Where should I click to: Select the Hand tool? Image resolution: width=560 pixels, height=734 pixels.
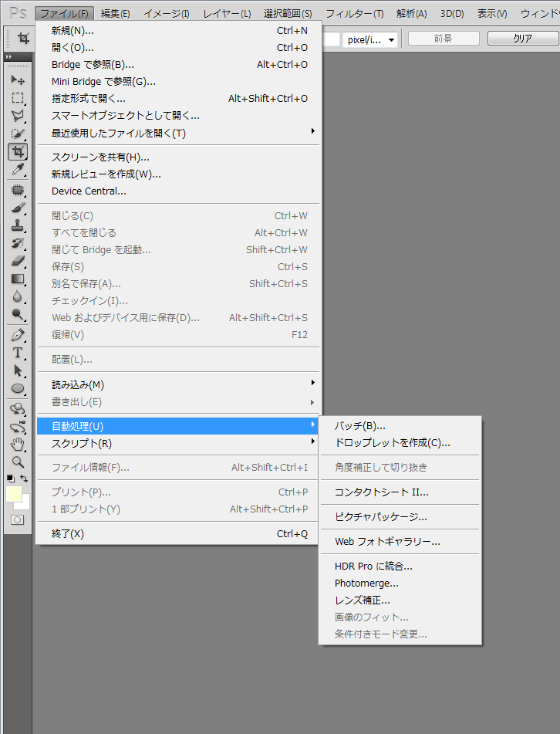click(18, 445)
